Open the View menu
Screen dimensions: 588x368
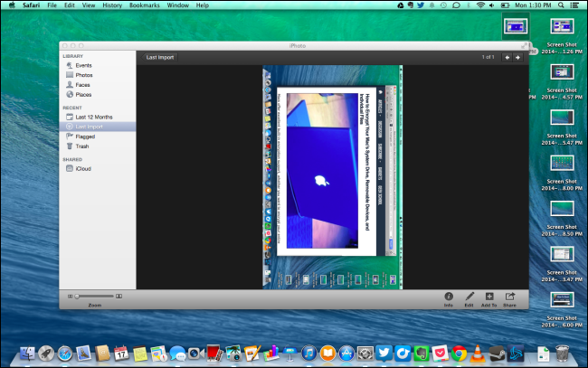coord(89,5)
